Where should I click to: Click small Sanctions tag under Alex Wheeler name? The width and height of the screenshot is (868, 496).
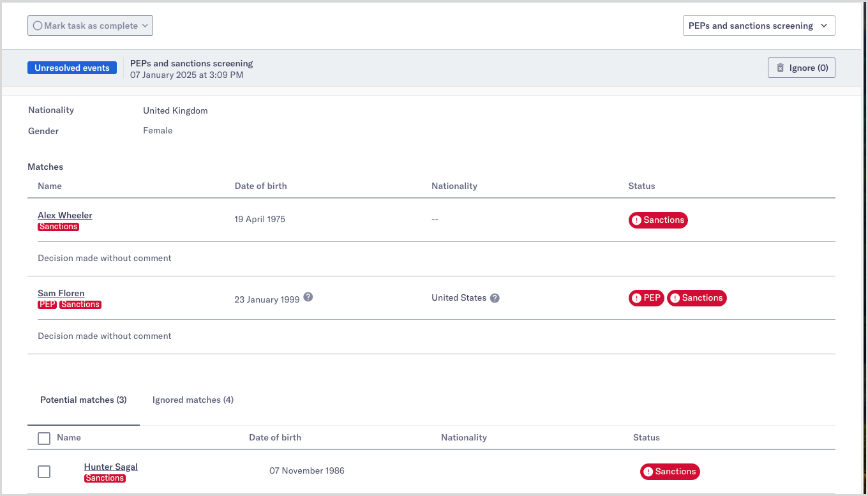click(58, 227)
